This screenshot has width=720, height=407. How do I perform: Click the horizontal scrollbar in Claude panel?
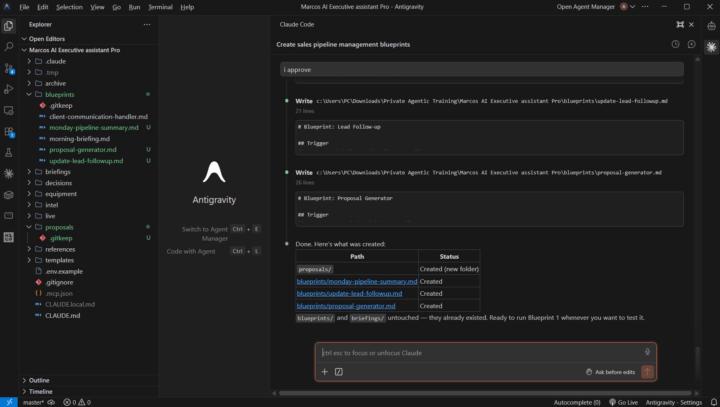[485, 393]
